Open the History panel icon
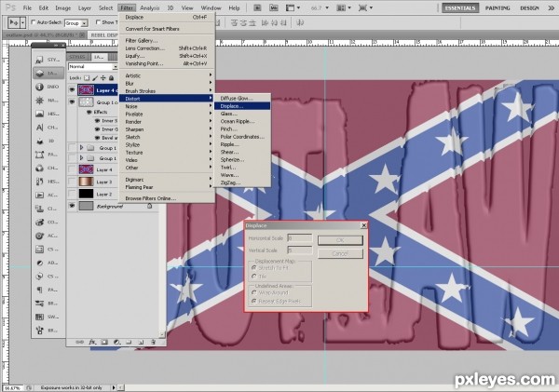Screen dimensions: 559x392 click(x=39, y=182)
